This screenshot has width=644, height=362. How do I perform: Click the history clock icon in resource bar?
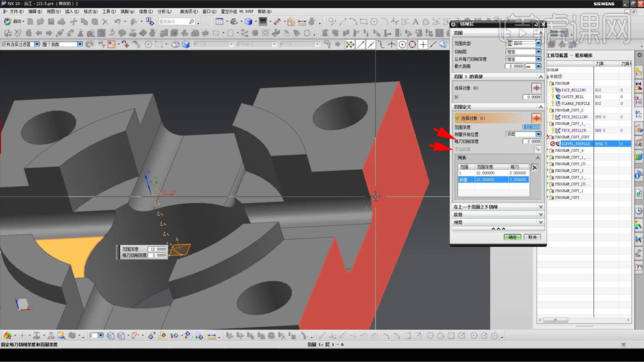(x=639, y=210)
